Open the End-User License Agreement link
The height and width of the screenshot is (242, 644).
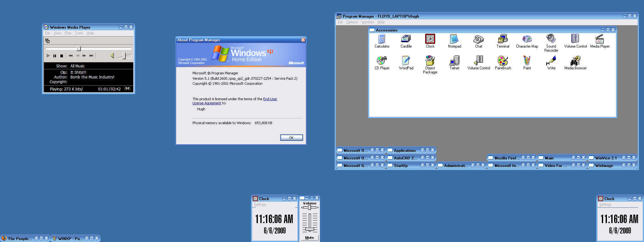click(270, 99)
